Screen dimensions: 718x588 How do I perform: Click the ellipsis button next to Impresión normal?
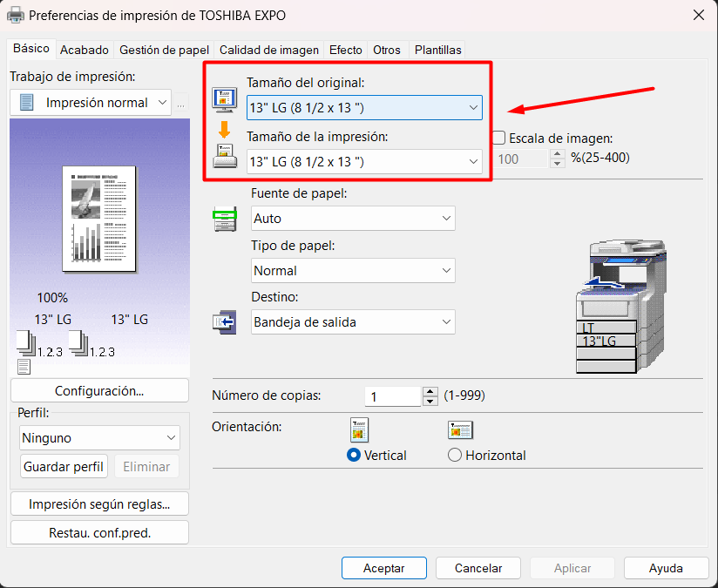[x=181, y=103]
